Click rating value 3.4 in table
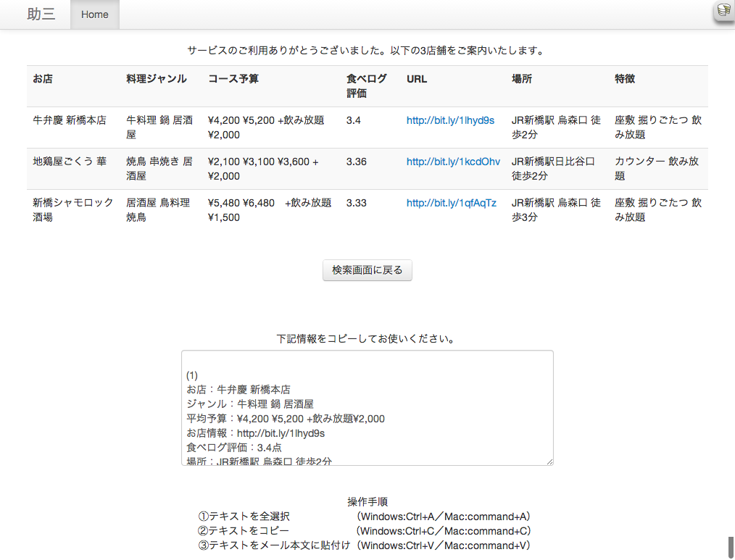Image resolution: width=735 pixels, height=560 pixels. (354, 120)
